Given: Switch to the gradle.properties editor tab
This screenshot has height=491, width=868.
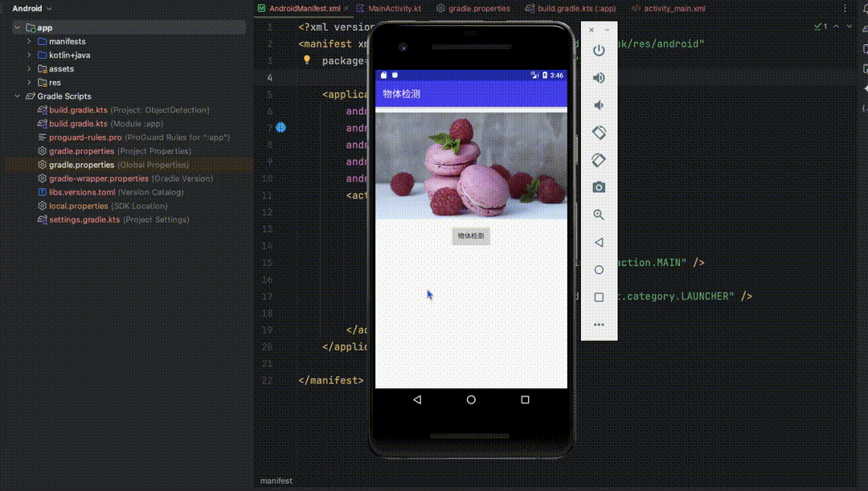Looking at the screenshot, I should point(474,8).
